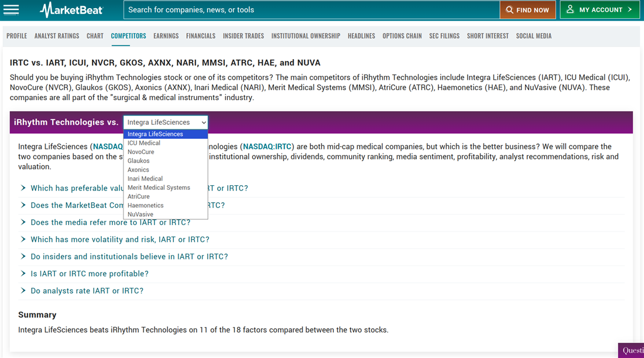The height and width of the screenshot is (358, 644).
Task: Switch to the Earnings tab
Action: [x=166, y=36]
